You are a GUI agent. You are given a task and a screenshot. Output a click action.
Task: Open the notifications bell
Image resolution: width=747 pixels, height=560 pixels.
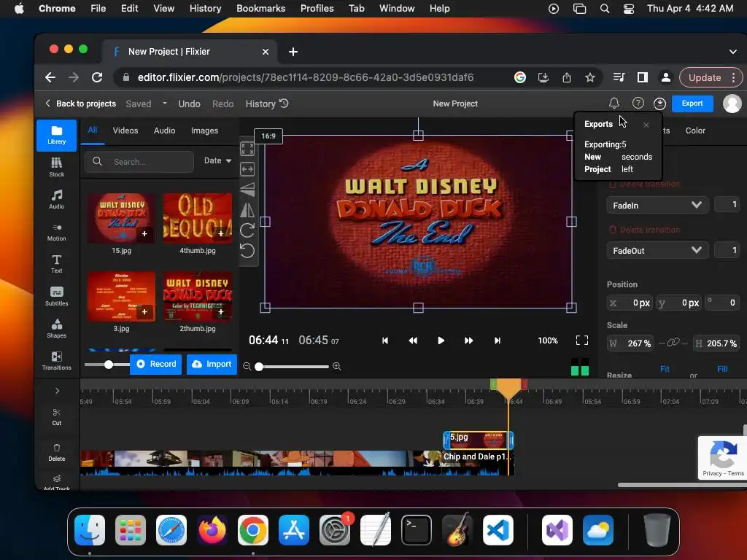pyautogui.click(x=614, y=104)
